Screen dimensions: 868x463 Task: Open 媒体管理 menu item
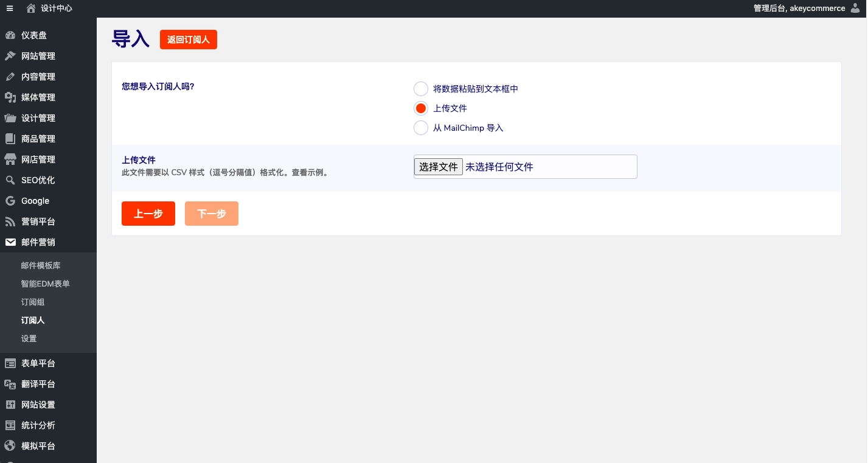(x=48, y=97)
